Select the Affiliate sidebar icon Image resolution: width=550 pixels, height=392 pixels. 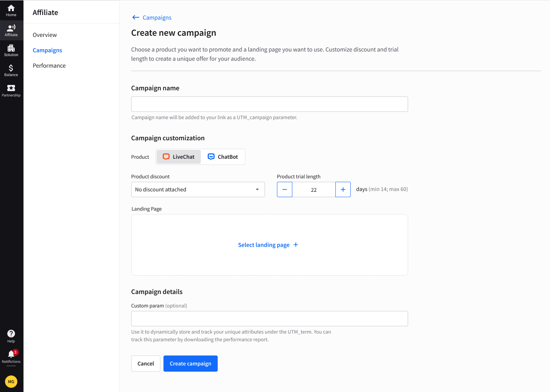(x=11, y=29)
